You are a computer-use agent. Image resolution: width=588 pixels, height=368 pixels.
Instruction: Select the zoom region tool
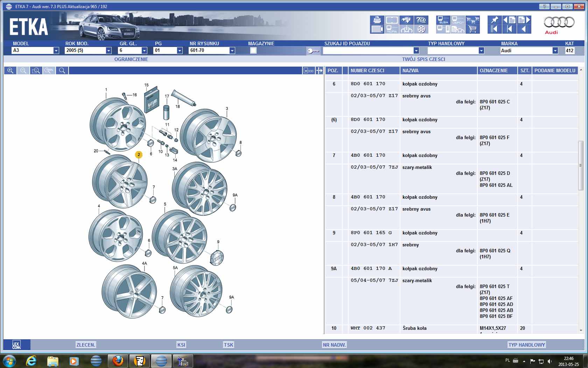(x=36, y=70)
